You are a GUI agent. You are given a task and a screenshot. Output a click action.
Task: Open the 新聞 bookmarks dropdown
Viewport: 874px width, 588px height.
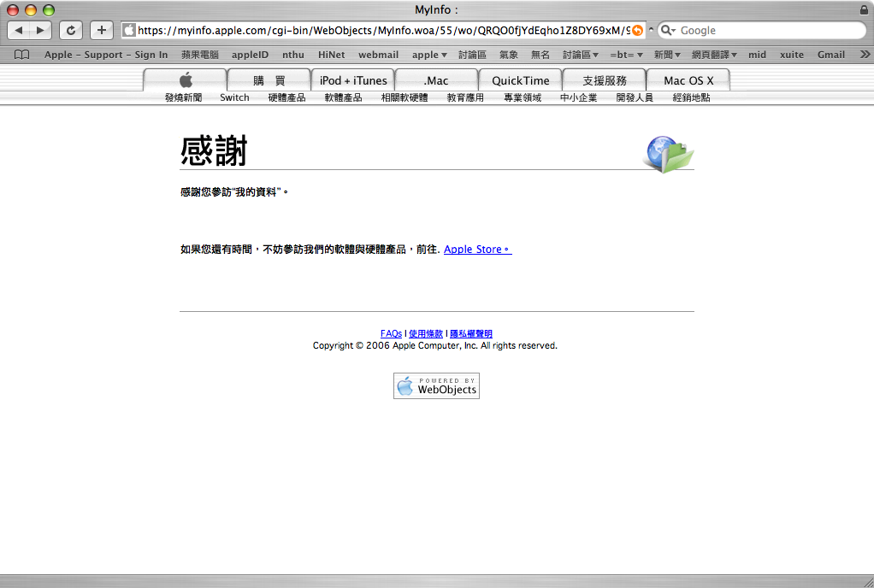click(667, 55)
